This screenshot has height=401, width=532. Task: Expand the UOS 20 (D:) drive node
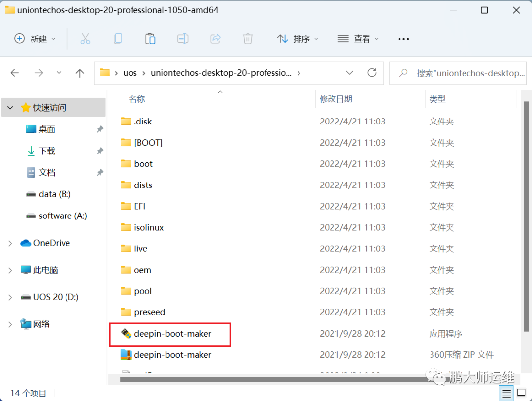[10, 297]
